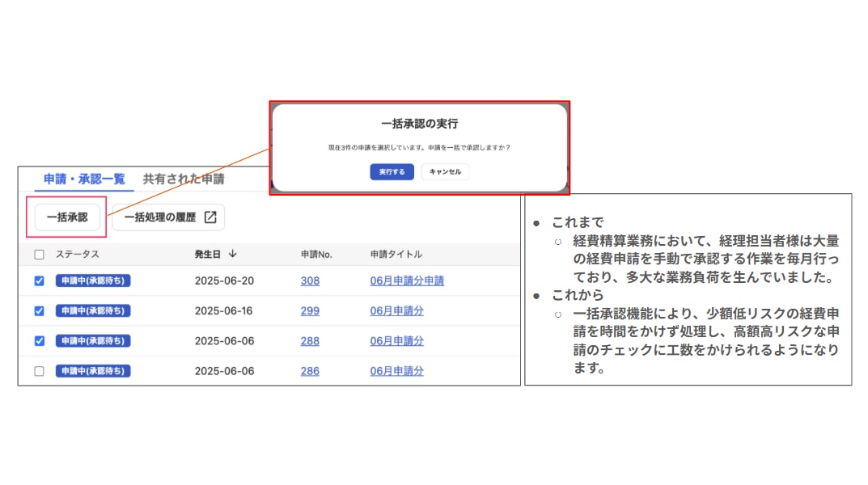
Task: Follow the application number 288 link
Action: (x=310, y=341)
